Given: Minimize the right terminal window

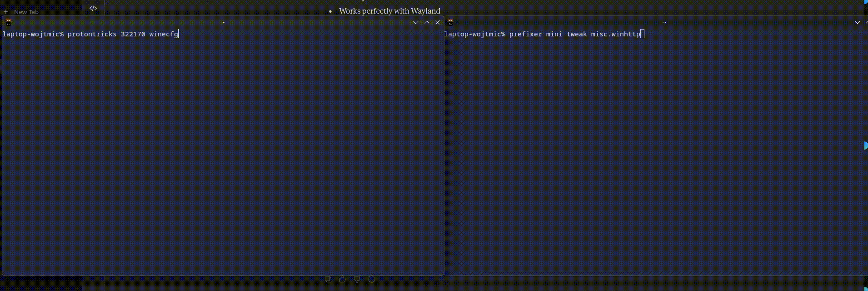Looking at the screenshot, I should pyautogui.click(x=858, y=22).
